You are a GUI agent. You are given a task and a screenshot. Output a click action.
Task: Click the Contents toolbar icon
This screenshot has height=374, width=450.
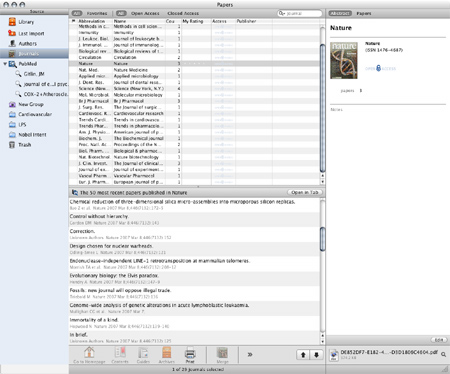pos(120,355)
